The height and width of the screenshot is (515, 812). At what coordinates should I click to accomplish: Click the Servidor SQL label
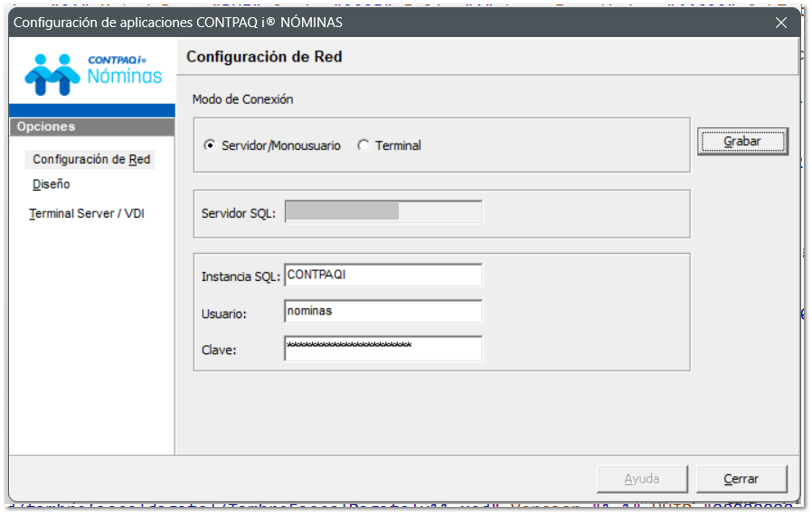point(238,213)
